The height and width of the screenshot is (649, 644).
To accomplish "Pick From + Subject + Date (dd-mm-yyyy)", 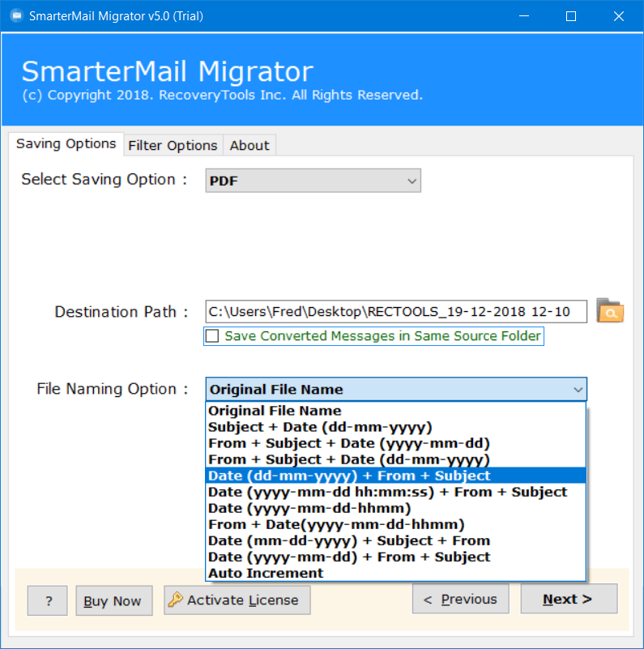I will (395, 459).
